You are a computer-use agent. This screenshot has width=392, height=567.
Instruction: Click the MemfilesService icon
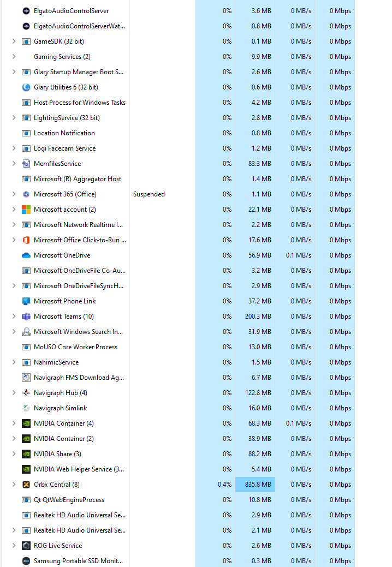(26, 164)
